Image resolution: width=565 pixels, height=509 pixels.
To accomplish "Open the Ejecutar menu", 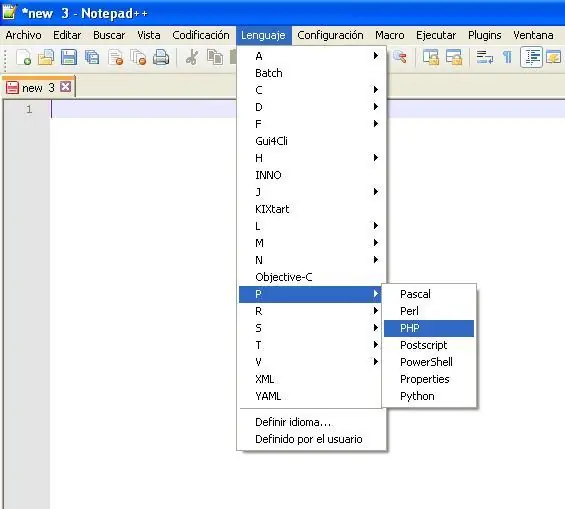I will click(436, 35).
